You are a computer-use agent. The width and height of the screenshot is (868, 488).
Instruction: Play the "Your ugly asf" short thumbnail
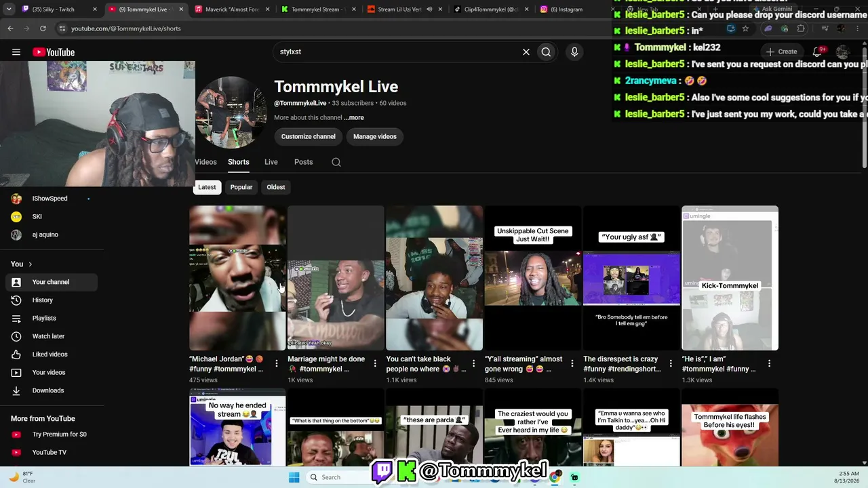[x=631, y=278]
